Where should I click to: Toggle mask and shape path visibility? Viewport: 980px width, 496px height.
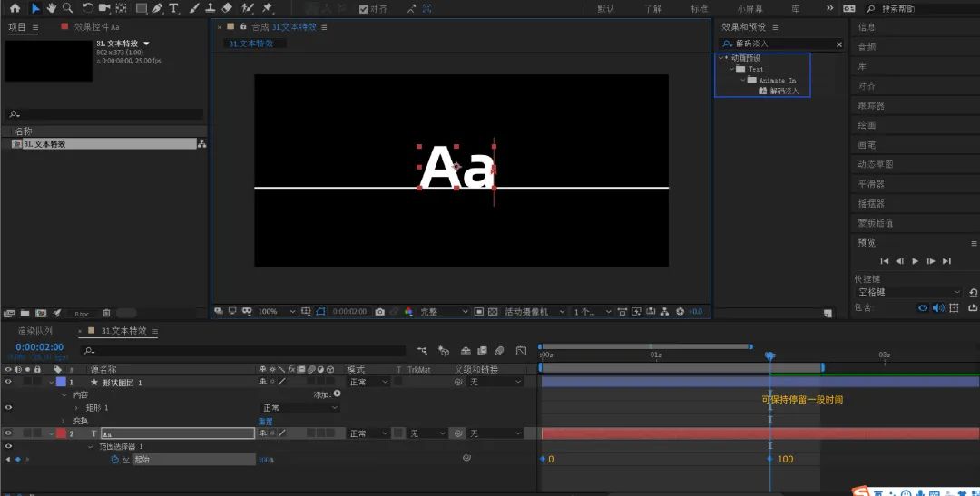(320, 311)
